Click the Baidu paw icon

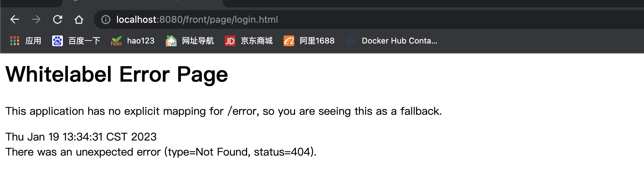(58, 41)
